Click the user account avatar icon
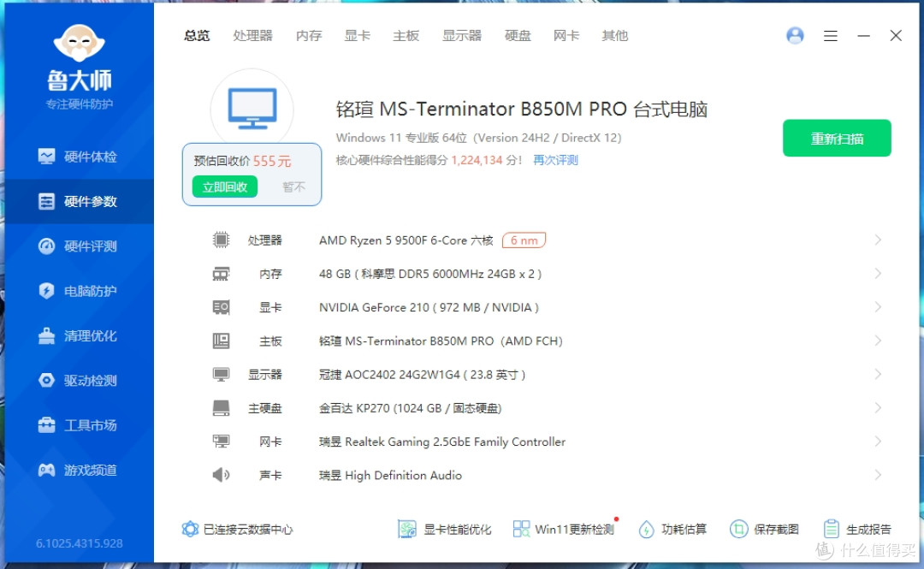The height and width of the screenshot is (569, 924). pos(795,35)
